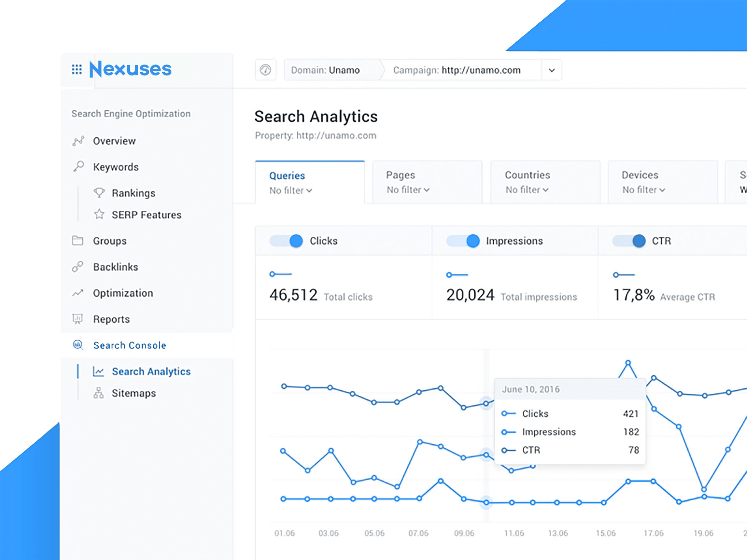Viewport: 747px width, 560px height.
Task: Click the 19.06 date label on chart axis
Action: point(703,533)
